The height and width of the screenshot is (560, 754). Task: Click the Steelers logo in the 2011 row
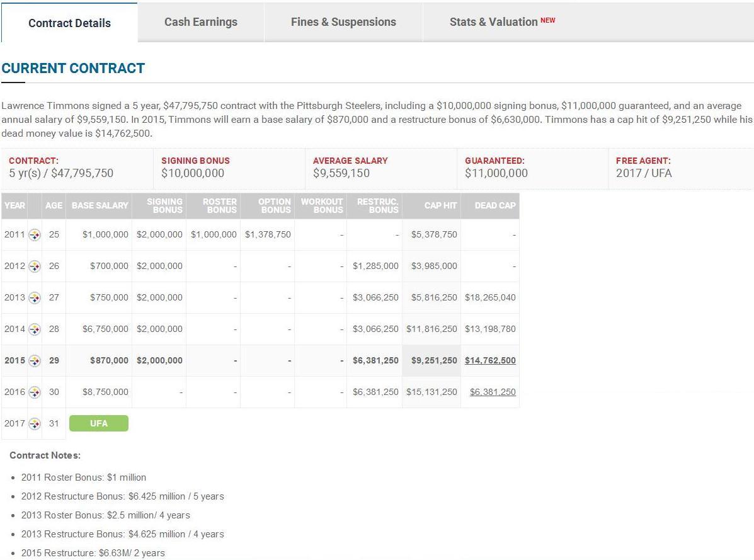(x=35, y=234)
